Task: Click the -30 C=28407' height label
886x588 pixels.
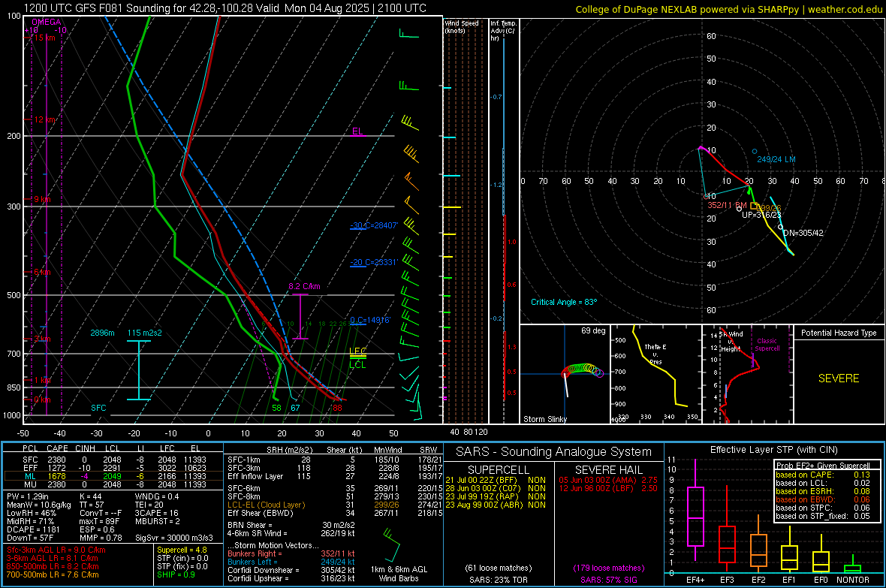Action: point(374,225)
